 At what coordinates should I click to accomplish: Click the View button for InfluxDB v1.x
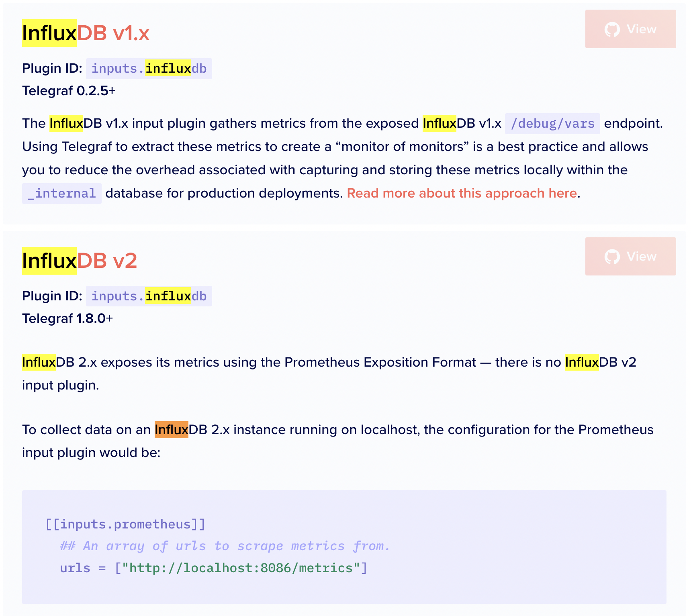[630, 29]
